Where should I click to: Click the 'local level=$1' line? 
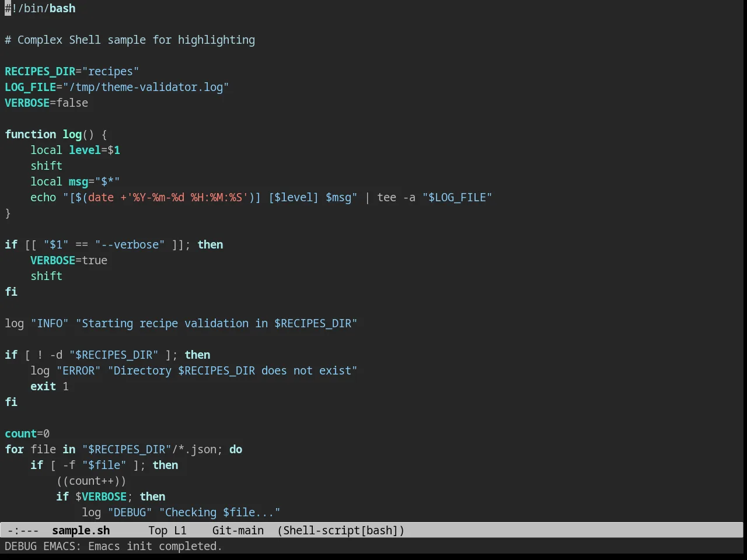click(x=75, y=150)
